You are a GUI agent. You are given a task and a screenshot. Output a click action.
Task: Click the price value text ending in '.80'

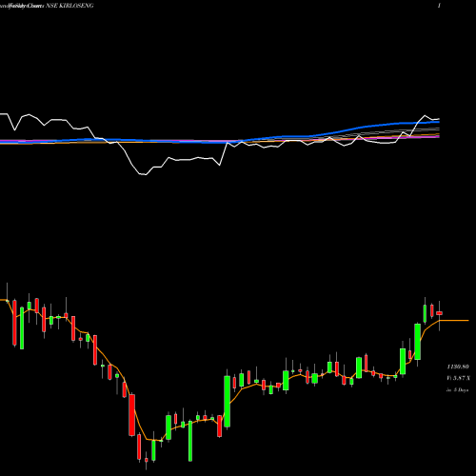[458, 367]
